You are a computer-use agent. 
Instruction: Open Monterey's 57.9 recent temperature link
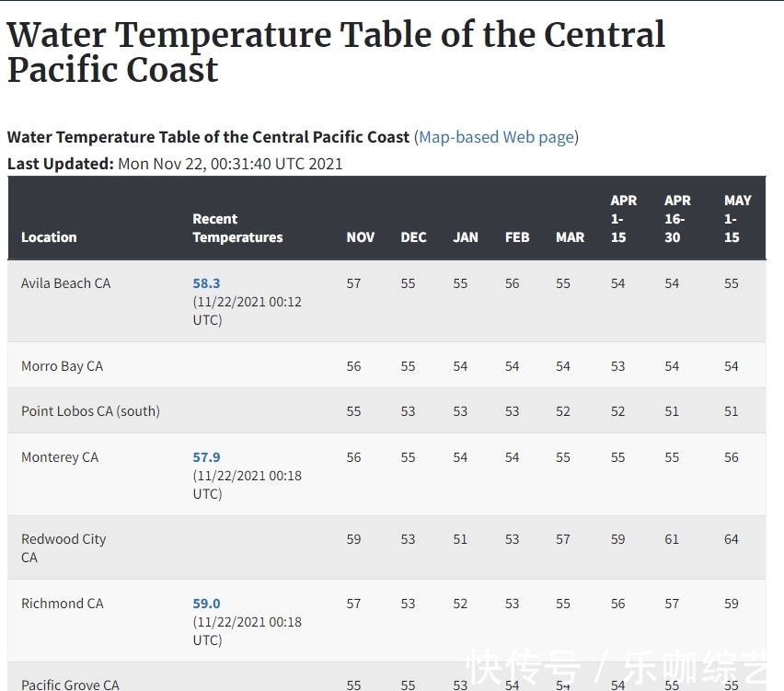(206, 457)
